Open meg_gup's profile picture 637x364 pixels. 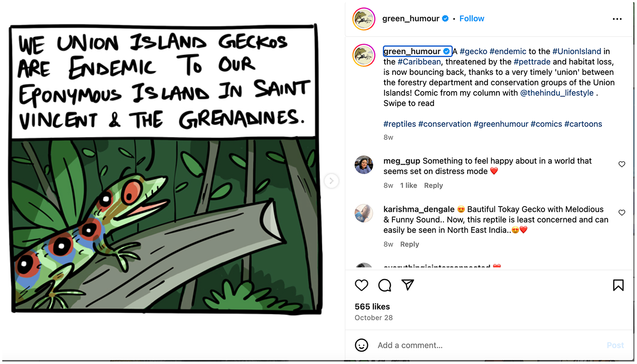pos(364,165)
